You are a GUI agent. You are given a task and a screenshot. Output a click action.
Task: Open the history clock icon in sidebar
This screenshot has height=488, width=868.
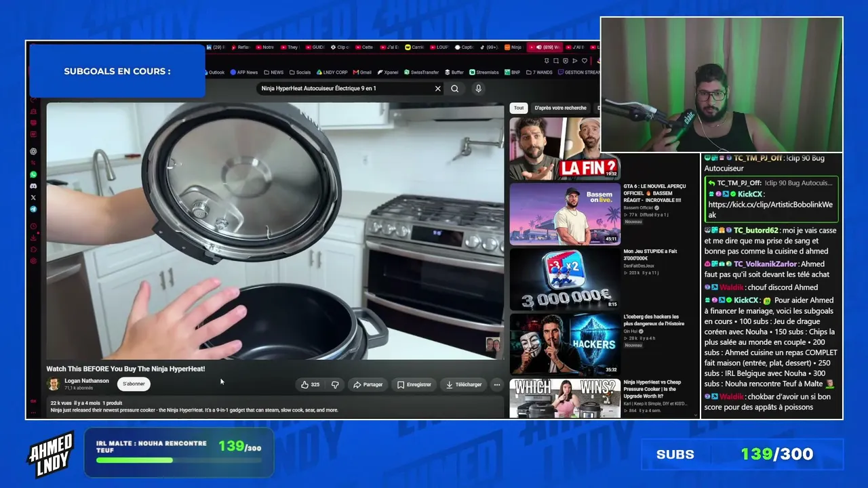[33, 226]
